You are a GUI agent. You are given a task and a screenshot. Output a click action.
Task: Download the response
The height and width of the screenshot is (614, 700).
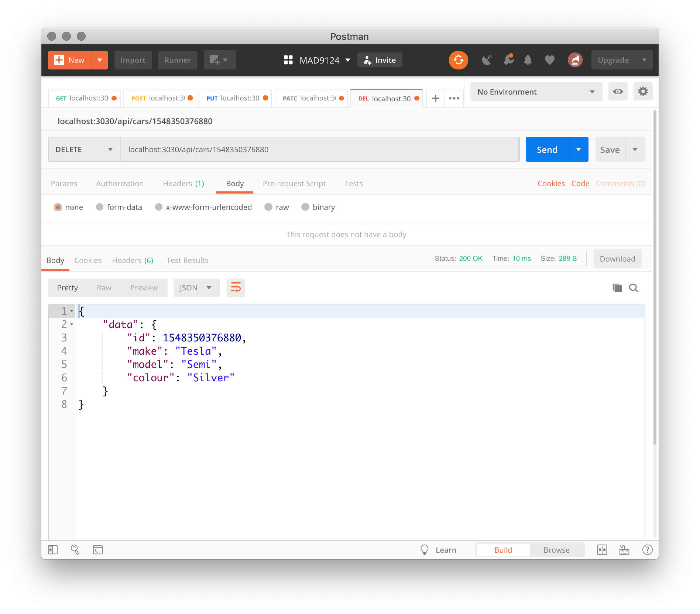617,259
